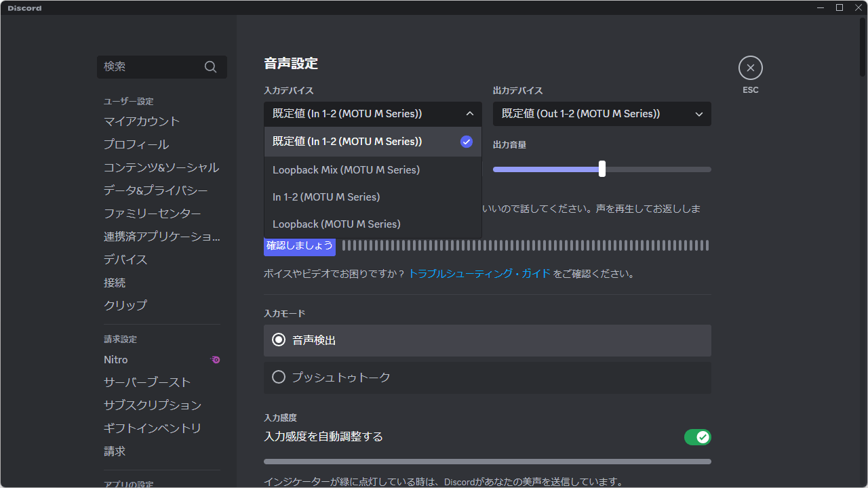Screen dimensions: 868x488
Task: Close the Discord window
Action: tap(857, 7)
